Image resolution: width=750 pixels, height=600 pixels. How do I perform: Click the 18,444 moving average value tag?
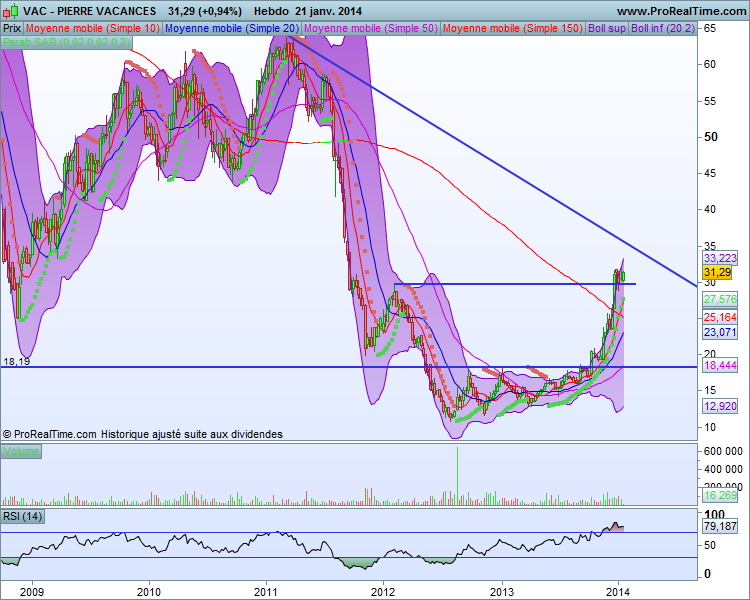click(x=720, y=366)
